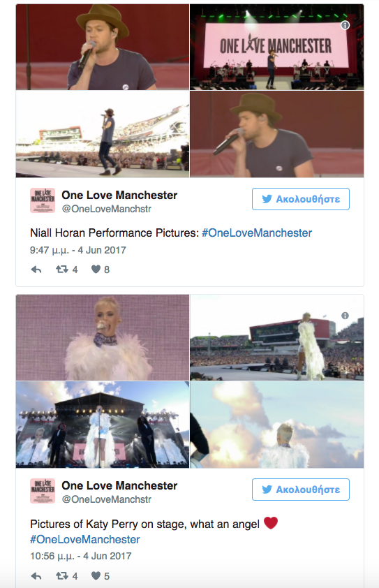Open info icon on Niall Horan photos

[x=345, y=25]
